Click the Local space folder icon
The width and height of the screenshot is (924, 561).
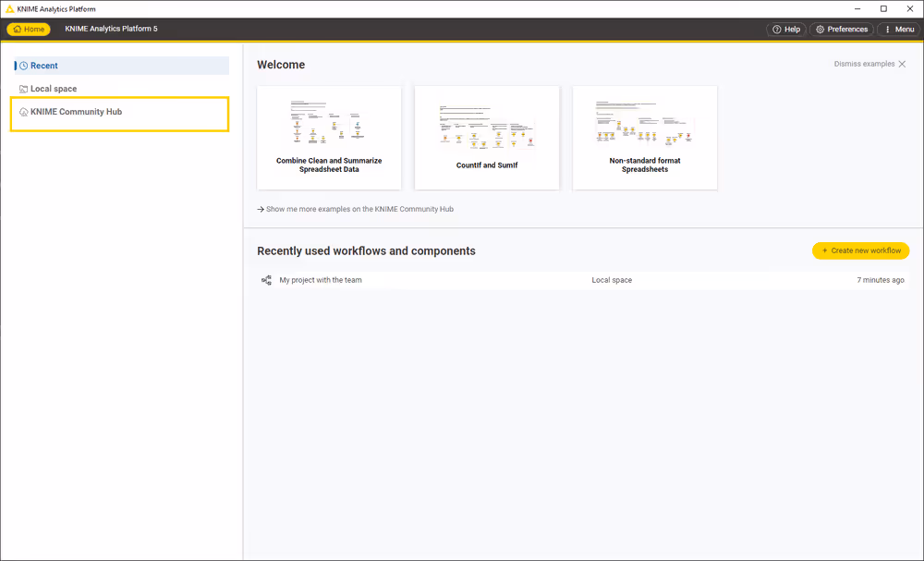23,90
